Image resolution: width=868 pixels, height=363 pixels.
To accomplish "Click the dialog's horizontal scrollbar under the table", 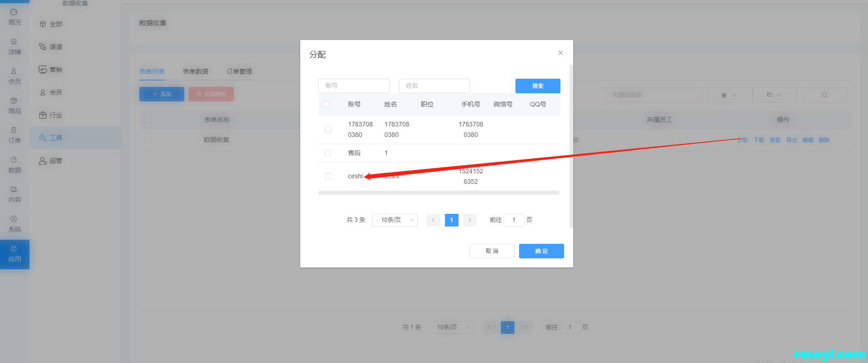I will pos(439,193).
